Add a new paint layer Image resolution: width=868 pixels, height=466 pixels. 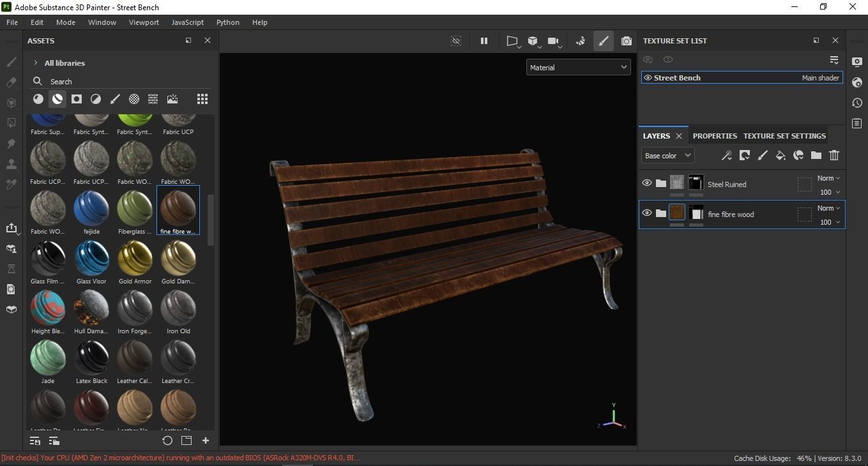coord(763,155)
